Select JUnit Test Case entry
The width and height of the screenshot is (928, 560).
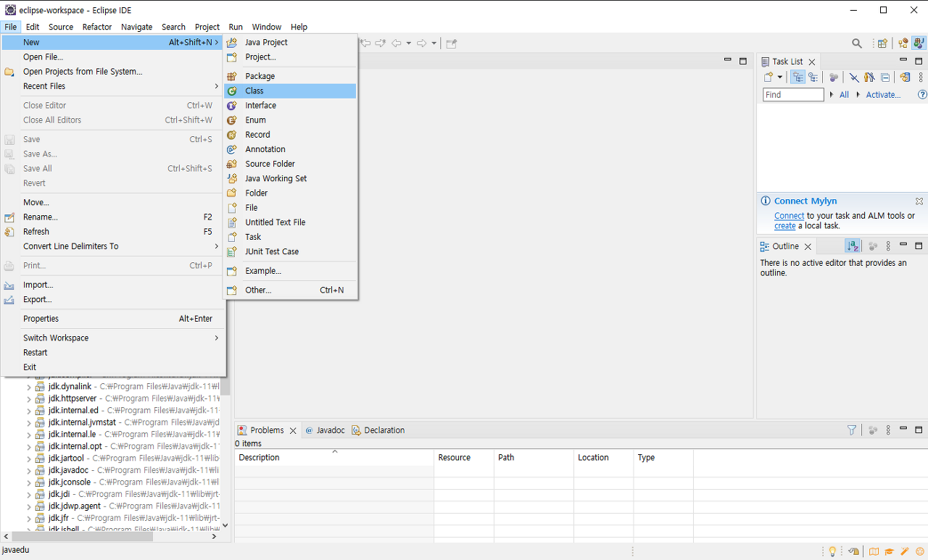click(290, 251)
